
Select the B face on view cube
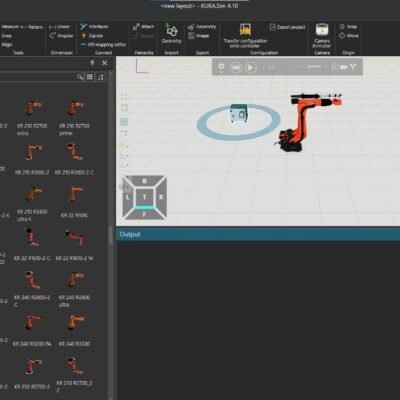click(x=144, y=181)
